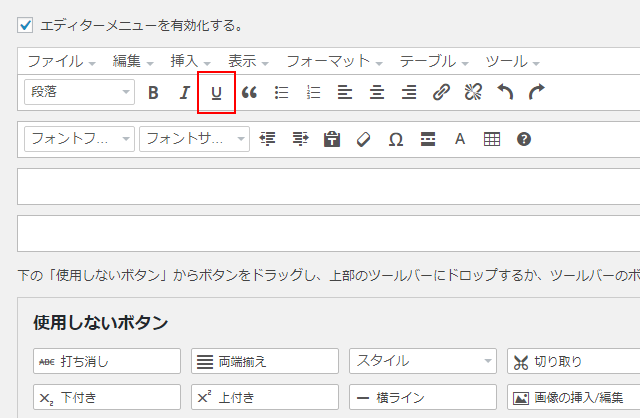Click the Bold formatting icon

(153, 92)
